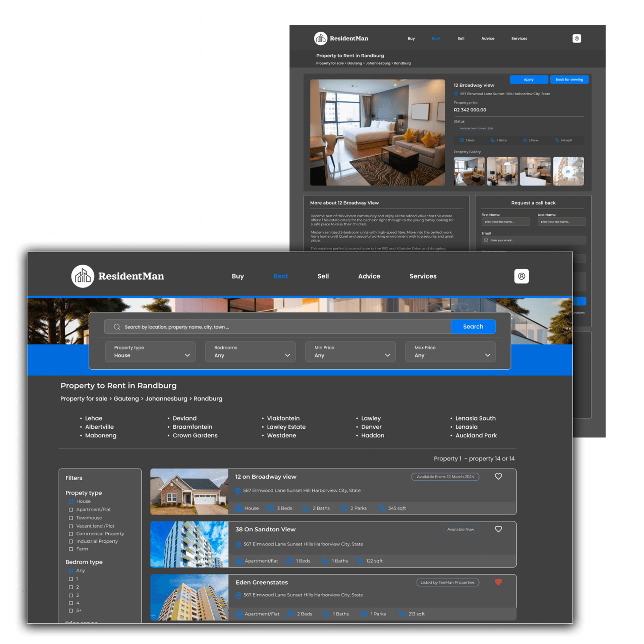Click the eye icon on last gallery thumbnail
This screenshot has width=644, height=644.
[x=568, y=171]
